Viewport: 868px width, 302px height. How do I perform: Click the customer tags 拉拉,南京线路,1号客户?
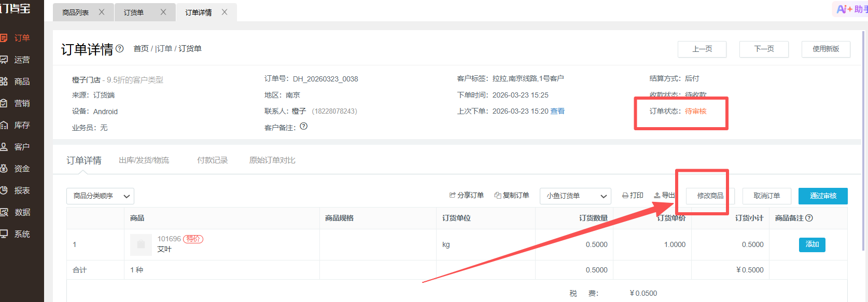[528, 78]
